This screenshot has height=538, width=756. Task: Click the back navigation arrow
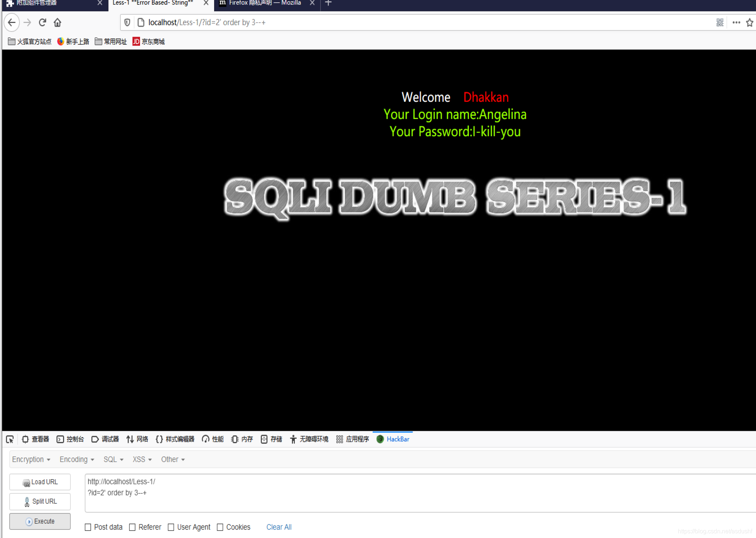coord(12,23)
